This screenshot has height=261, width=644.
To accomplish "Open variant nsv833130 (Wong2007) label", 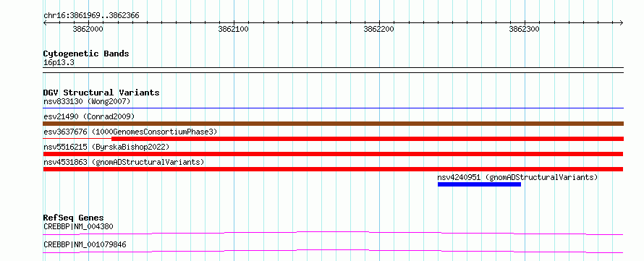I will 87,101.
